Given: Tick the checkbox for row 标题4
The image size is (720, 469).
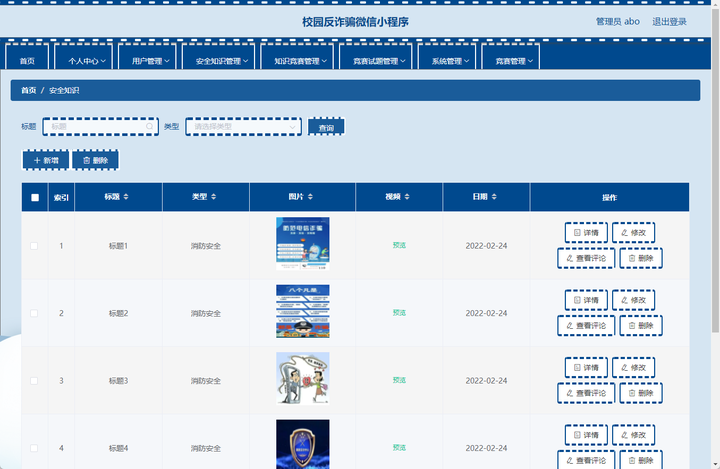Looking at the screenshot, I should point(34,448).
